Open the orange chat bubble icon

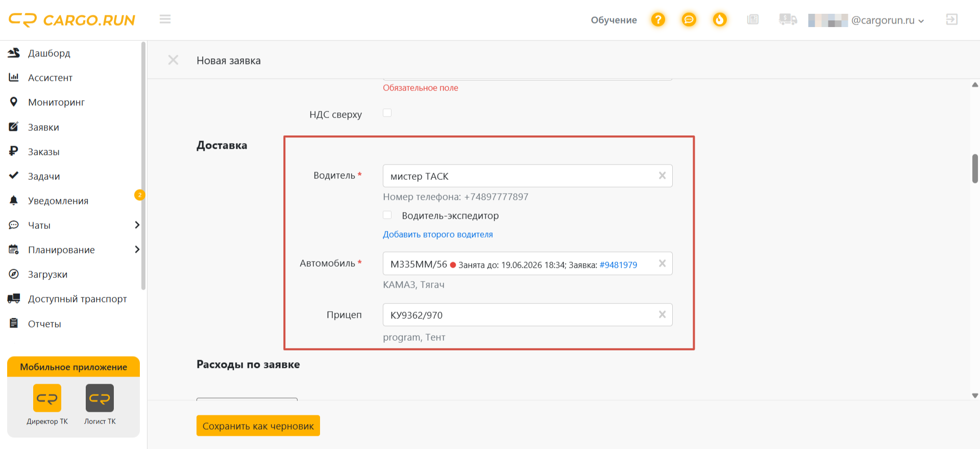point(689,20)
